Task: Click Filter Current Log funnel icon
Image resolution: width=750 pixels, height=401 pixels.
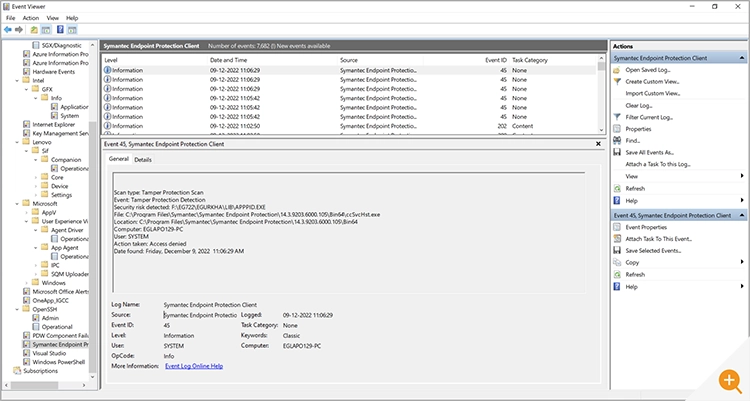Action: (x=617, y=117)
